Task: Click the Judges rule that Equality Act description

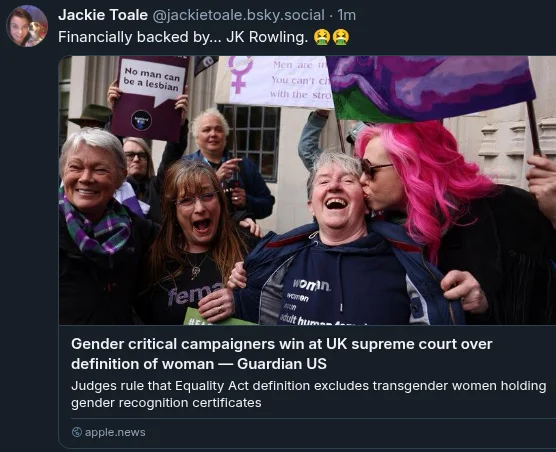Action: 308,394
